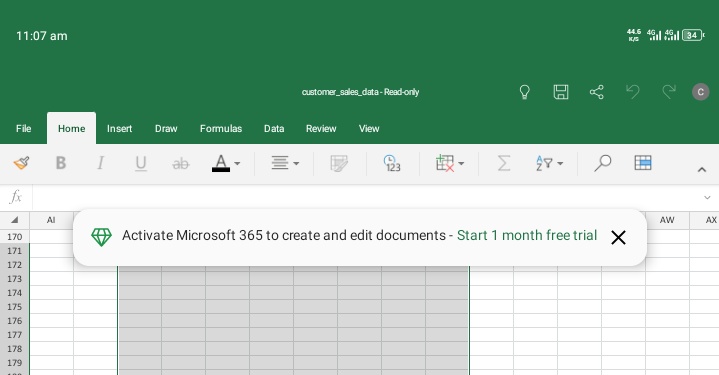719x375 pixels.
Task: Toggle Strikethrough formatting
Action: (181, 163)
